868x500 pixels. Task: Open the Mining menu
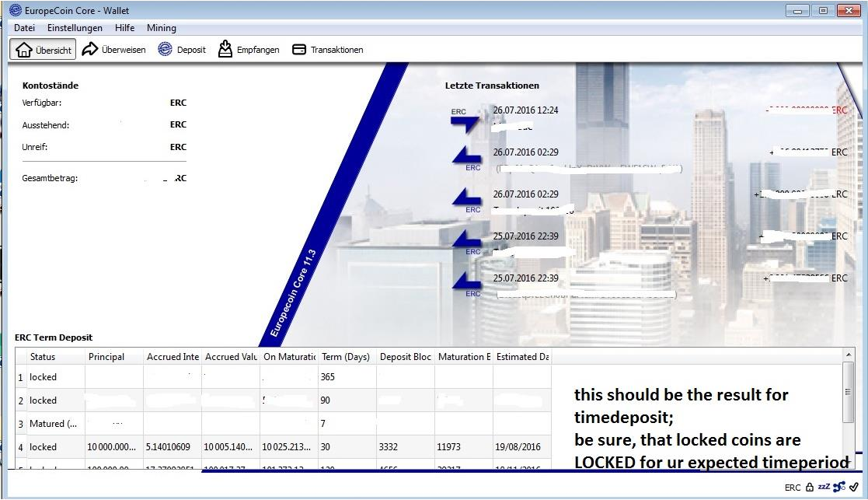pos(161,28)
